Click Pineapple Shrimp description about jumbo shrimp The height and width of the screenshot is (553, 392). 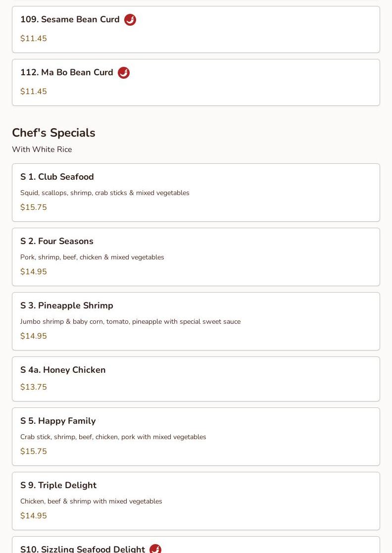coord(131,322)
